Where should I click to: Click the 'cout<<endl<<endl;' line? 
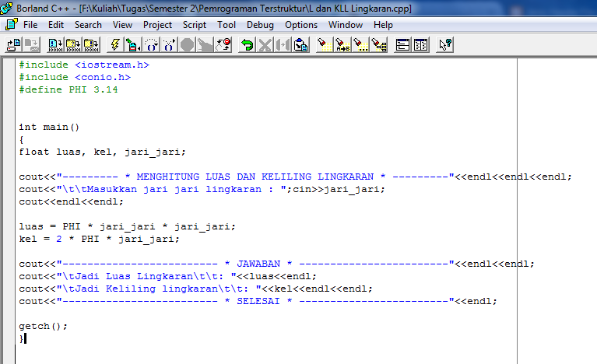coord(71,202)
